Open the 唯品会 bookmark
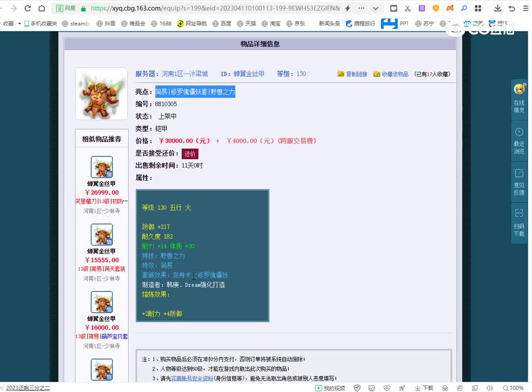 pyautogui.click(x=133, y=23)
